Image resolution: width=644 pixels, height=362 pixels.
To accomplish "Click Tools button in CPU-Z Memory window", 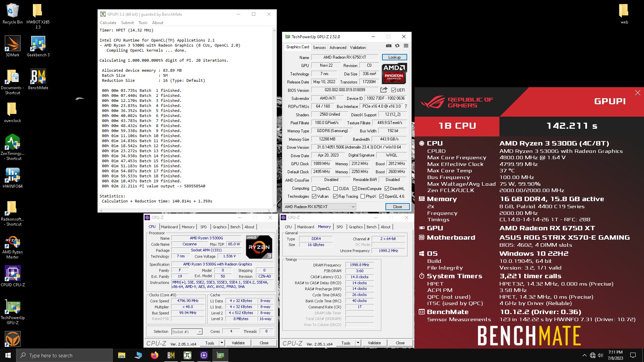I will [x=346, y=343].
